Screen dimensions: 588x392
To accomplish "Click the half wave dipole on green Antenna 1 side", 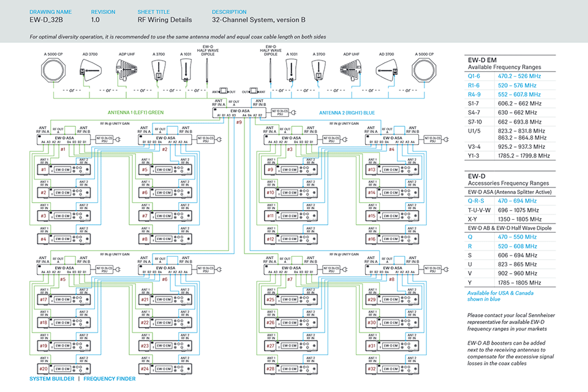I will point(206,70).
